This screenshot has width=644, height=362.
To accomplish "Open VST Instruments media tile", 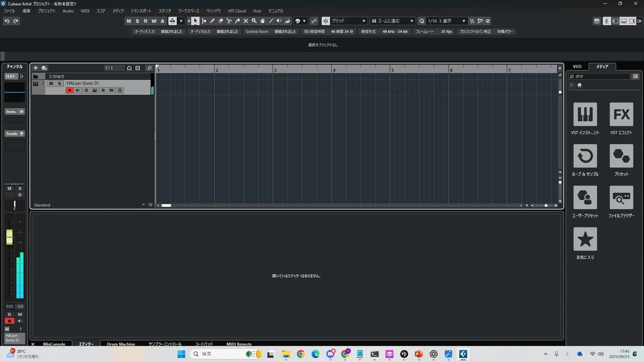I will tap(585, 114).
